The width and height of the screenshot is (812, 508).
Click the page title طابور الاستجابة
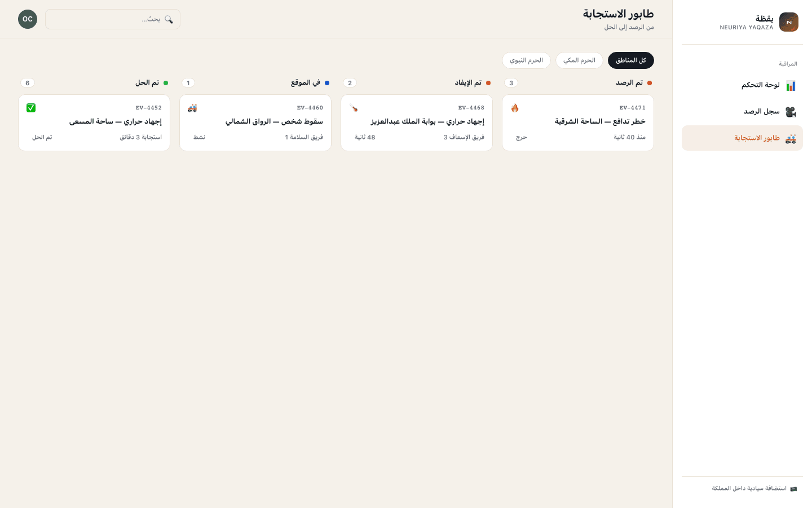(619, 14)
